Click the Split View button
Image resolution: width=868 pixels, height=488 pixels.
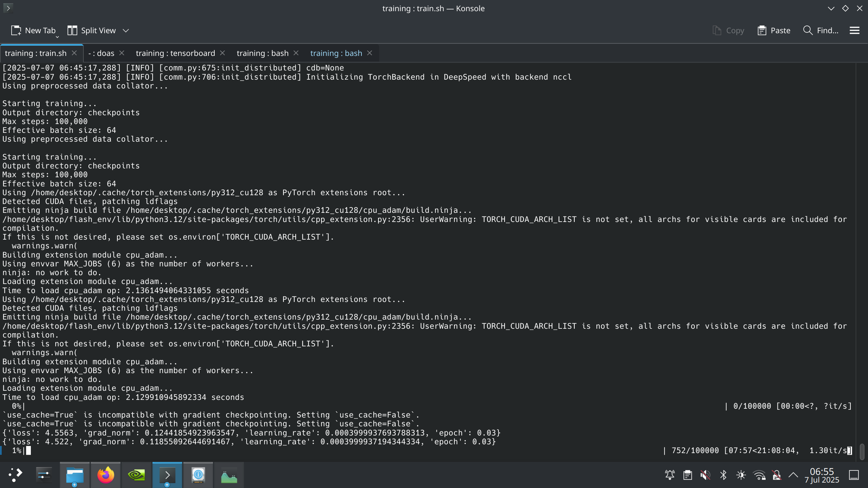tap(92, 30)
